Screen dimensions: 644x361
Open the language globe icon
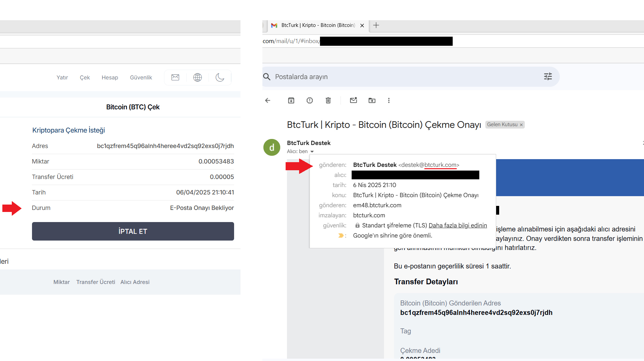tap(197, 78)
